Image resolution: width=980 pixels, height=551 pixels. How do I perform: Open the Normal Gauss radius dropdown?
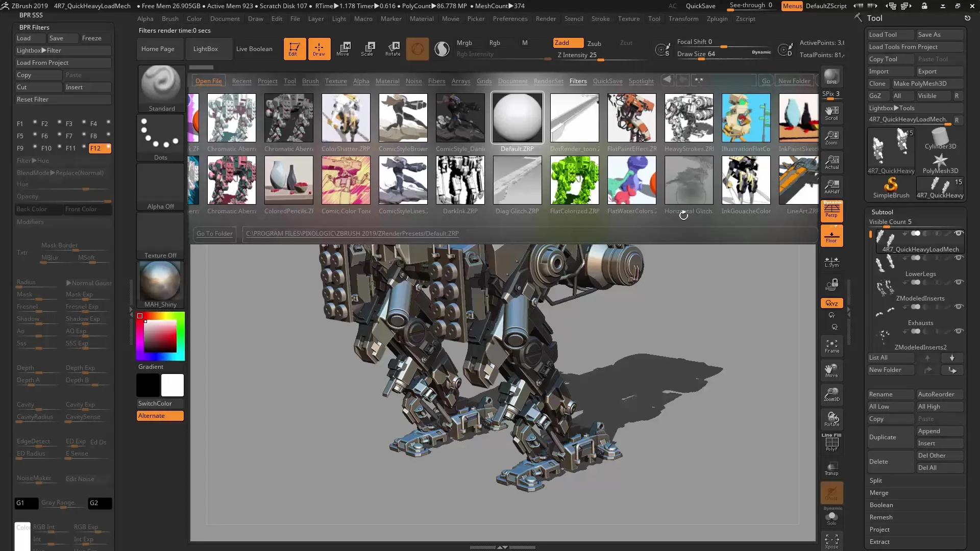tap(89, 283)
